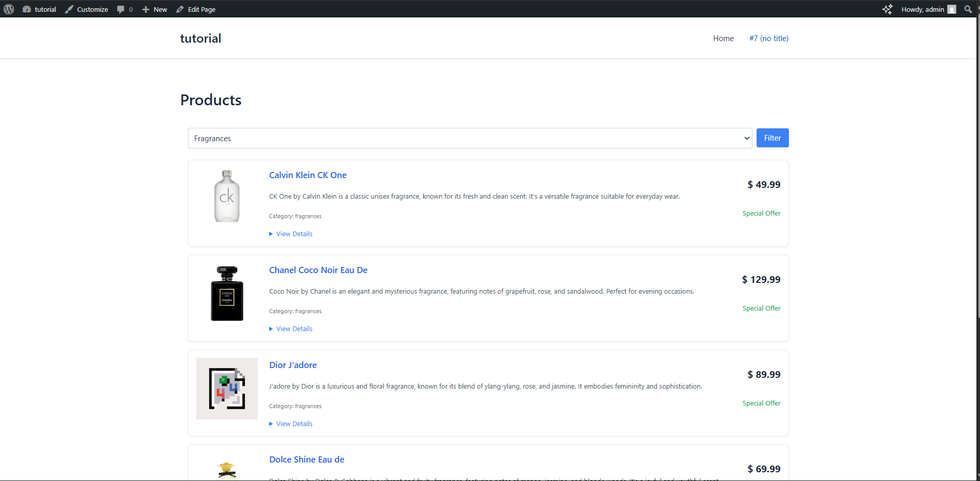Open the Dior J'adore product link
Viewport: 980px width, 481px height.
293,365
